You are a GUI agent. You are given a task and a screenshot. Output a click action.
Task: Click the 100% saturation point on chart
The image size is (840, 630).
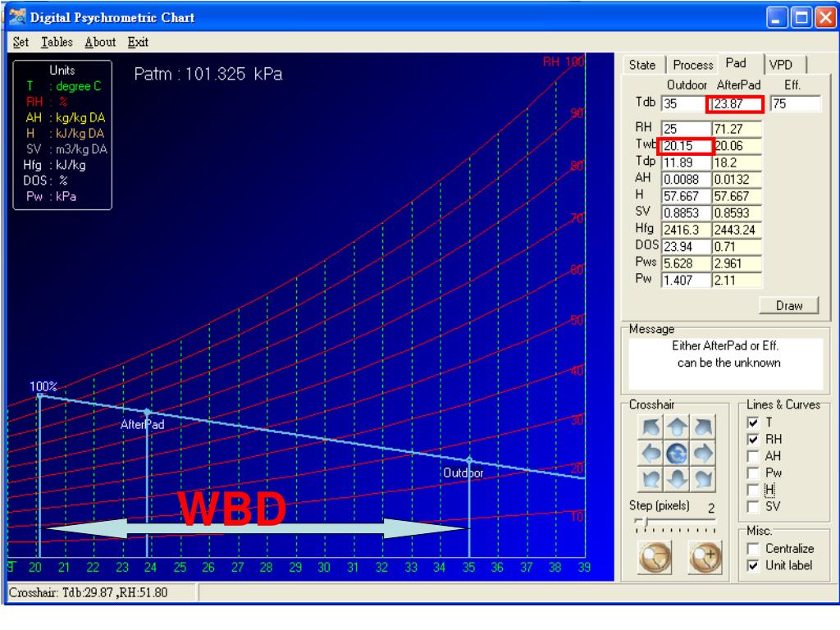[39, 396]
